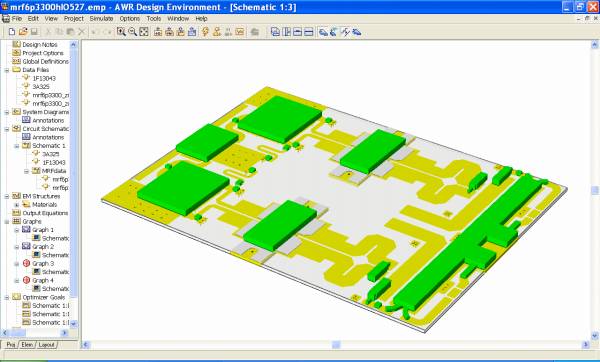This screenshot has width=600, height=362.
Task: Select the Zoom In magnifier tool
Action: tap(121, 32)
